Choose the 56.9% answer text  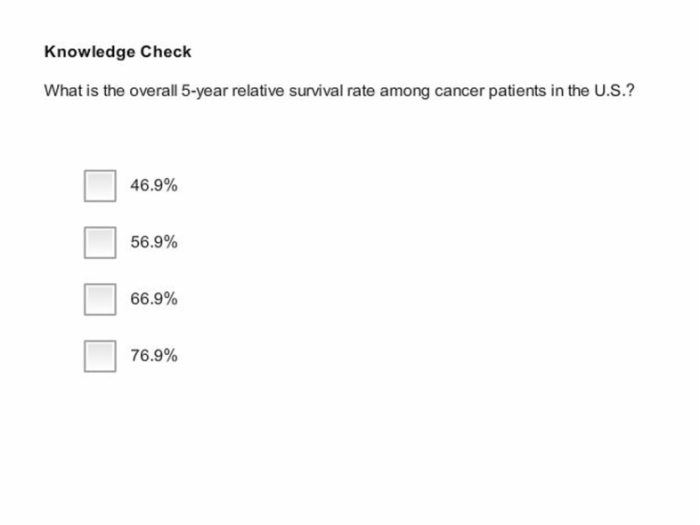pos(154,242)
